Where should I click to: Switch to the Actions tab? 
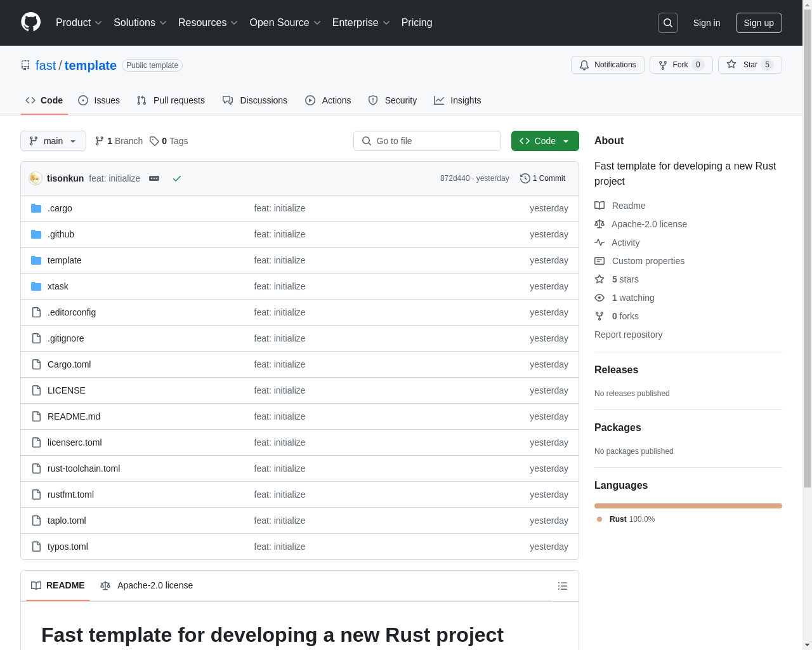[328, 100]
